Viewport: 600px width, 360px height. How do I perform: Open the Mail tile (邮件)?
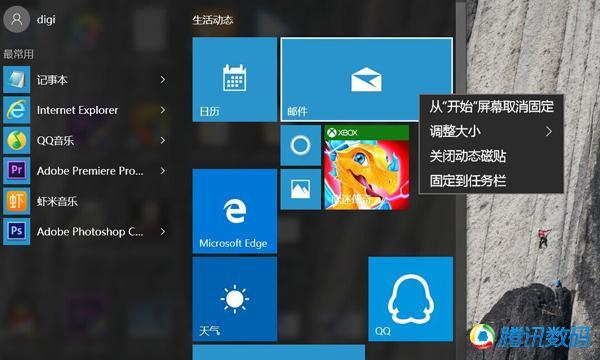tap(366, 80)
